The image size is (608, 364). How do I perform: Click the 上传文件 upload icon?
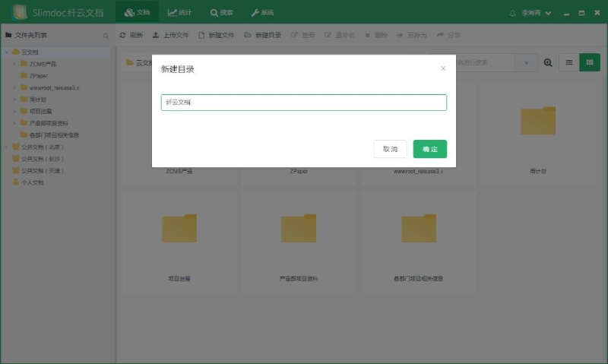(x=156, y=35)
